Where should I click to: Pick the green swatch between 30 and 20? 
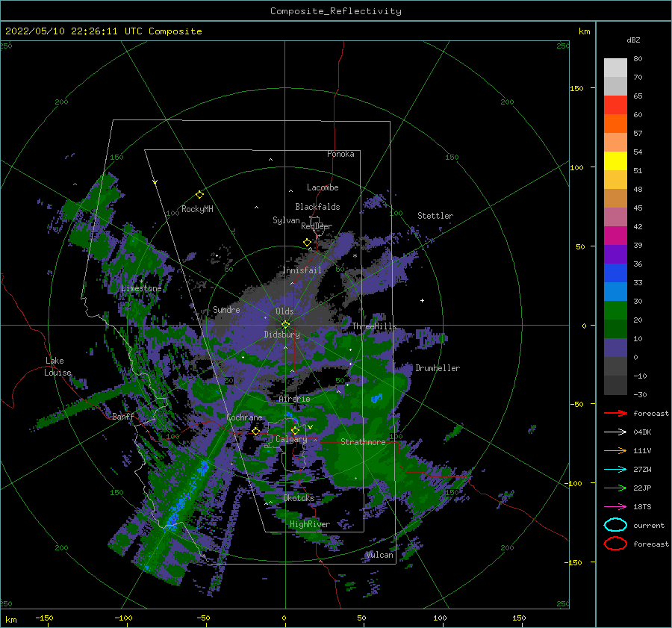pos(615,311)
